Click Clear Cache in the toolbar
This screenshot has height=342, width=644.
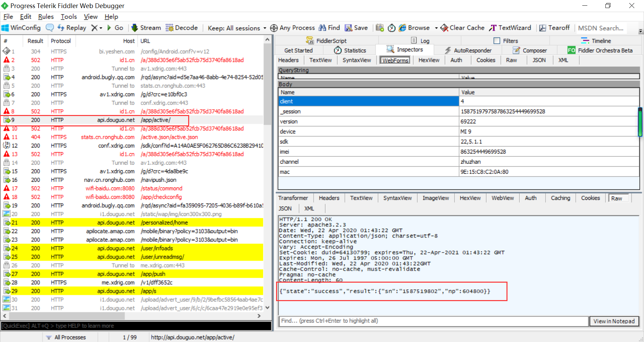pyautogui.click(x=463, y=28)
